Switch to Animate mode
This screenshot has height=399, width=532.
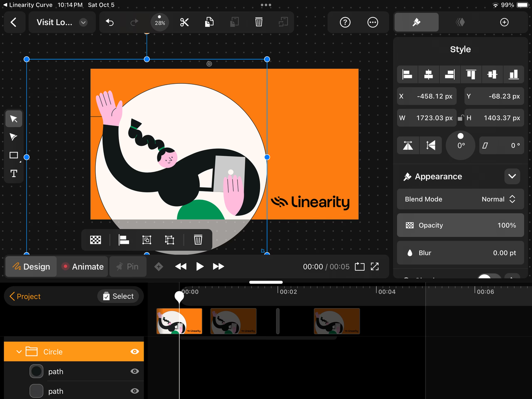coord(82,266)
